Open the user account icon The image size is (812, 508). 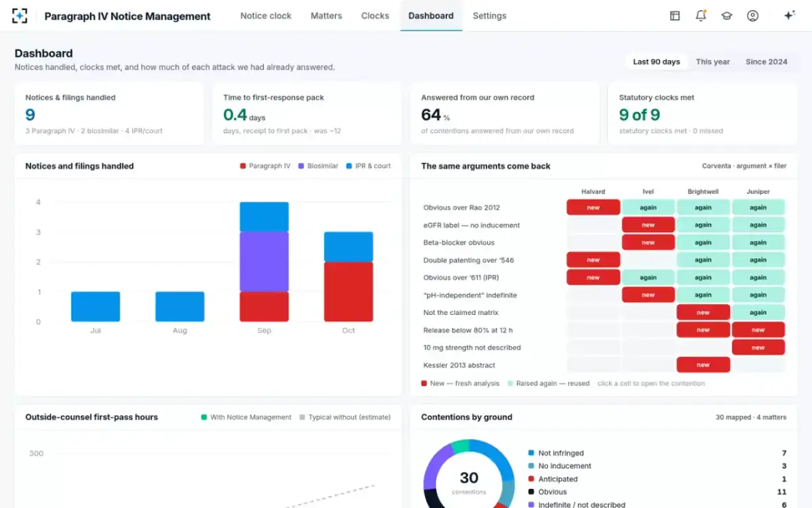pyautogui.click(x=752, y=16)
